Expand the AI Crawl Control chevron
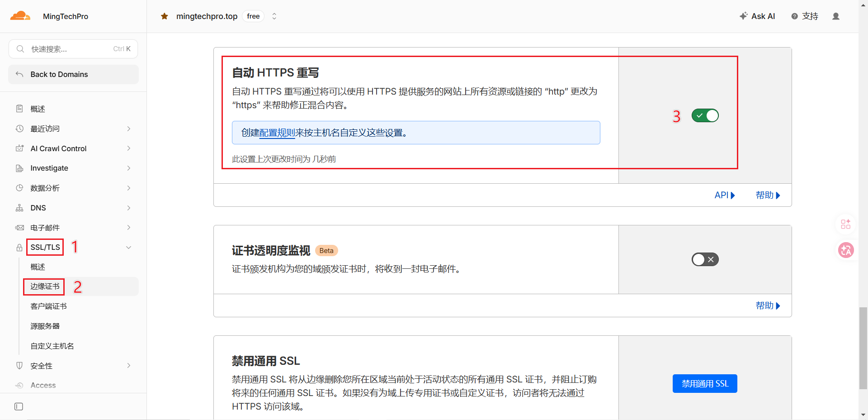The width and height of the screenshot is (868, 420). 129,148
